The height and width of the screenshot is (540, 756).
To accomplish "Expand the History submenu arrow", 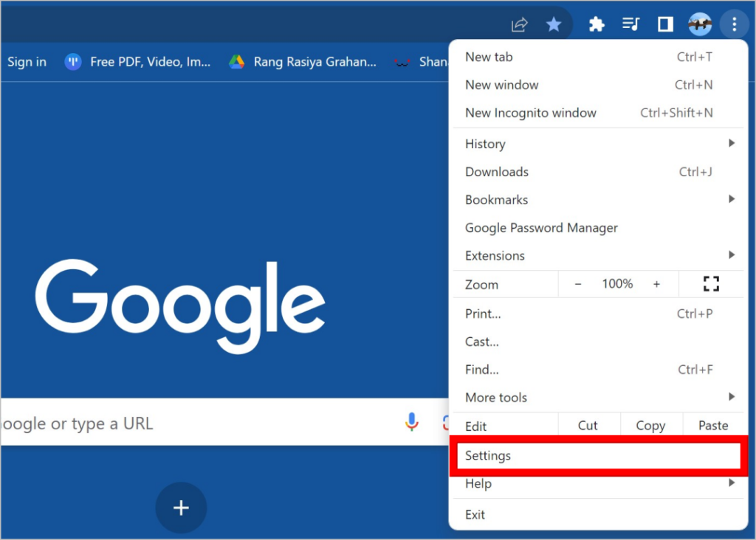I will pos(732,143).
